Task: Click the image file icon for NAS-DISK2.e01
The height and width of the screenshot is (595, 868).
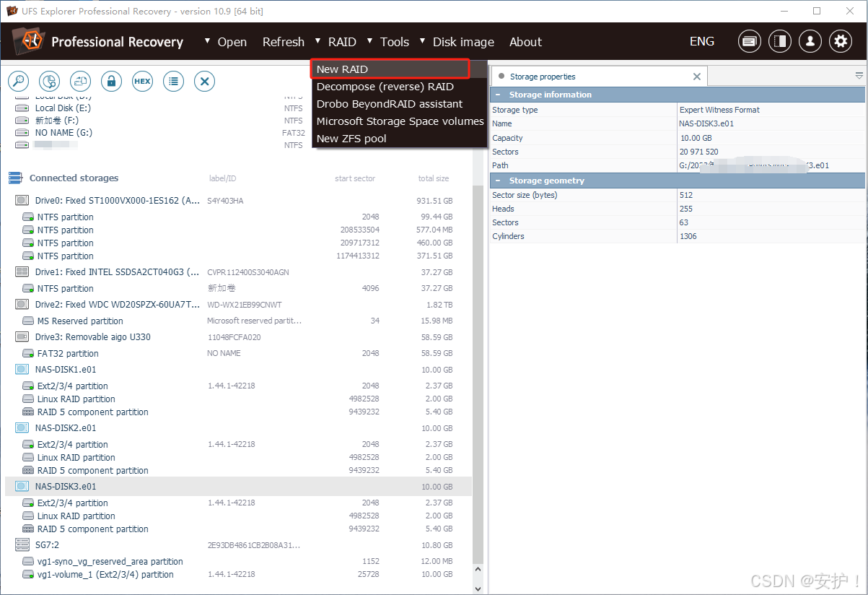Action: tap(22, 428)
